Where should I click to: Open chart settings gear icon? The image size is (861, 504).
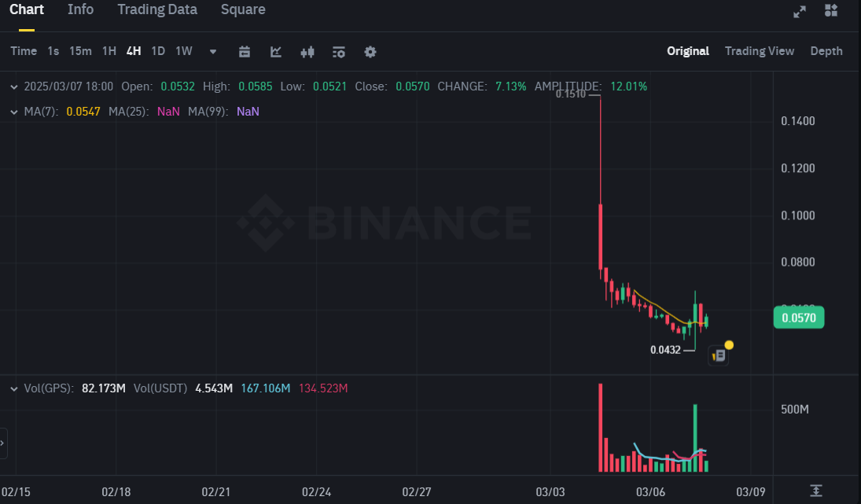point(370,52)
